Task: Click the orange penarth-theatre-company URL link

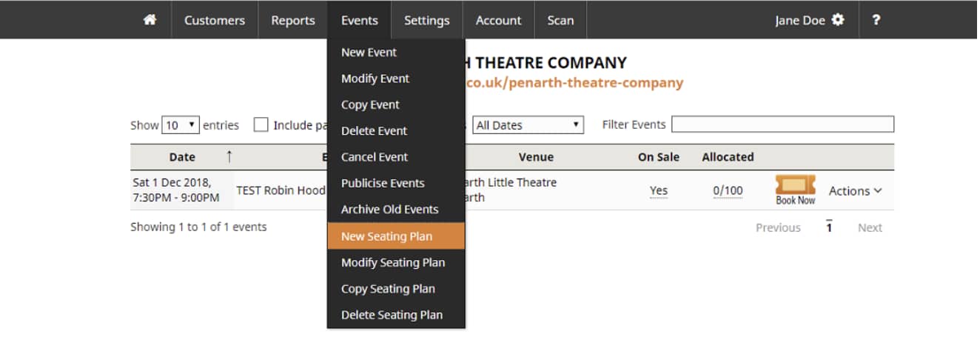Action: click(574, 83)
